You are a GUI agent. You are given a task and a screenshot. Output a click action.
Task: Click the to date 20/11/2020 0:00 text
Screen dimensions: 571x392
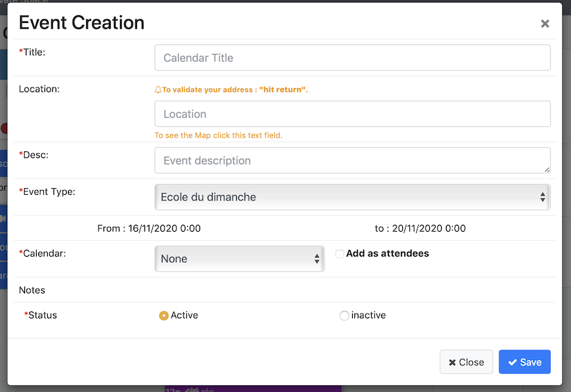pos(420,228)
